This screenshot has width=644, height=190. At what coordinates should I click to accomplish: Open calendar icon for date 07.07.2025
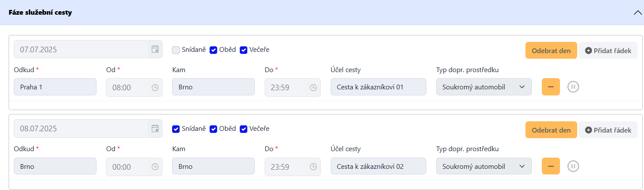pyautogui.click(x=155, y=49)
